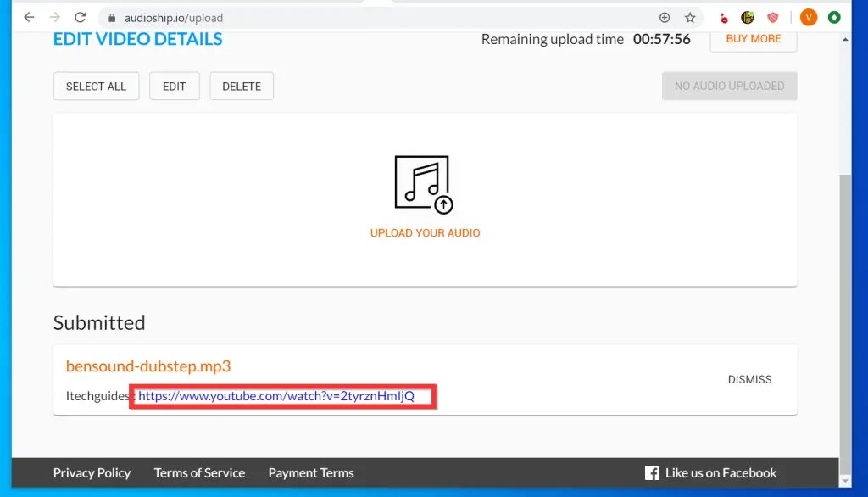Viewport: 868px width, 497px height.
Task: Click the DELETE button
Action: click(x=242, y=87)
